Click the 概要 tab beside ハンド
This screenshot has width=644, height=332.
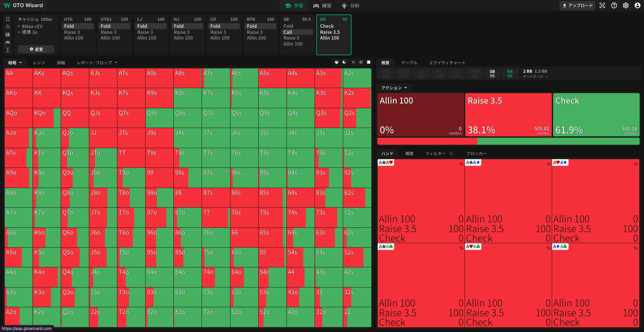(409, 153)
